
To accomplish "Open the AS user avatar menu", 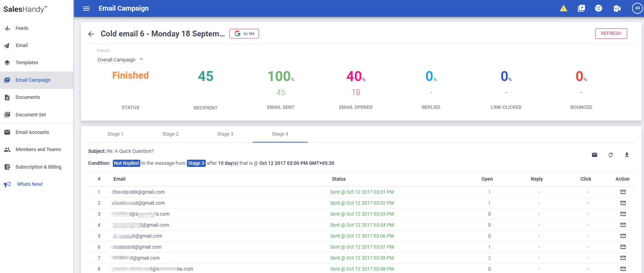I will (637, 8).
